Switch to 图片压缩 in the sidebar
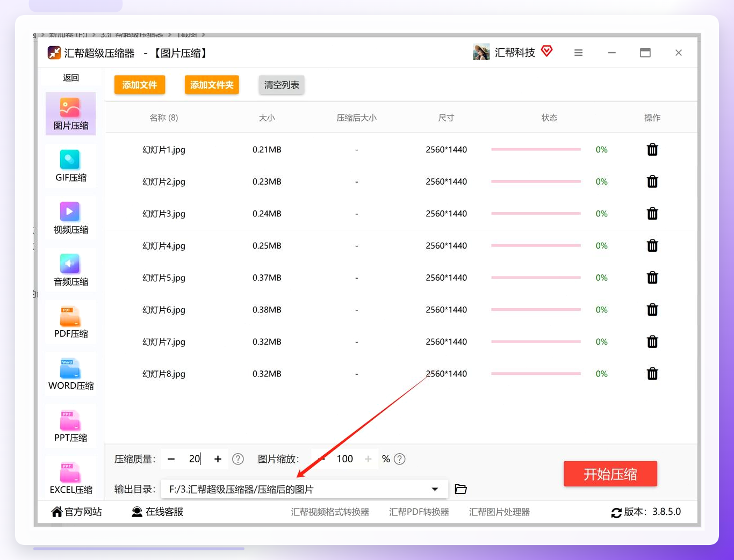 [71, 114]
